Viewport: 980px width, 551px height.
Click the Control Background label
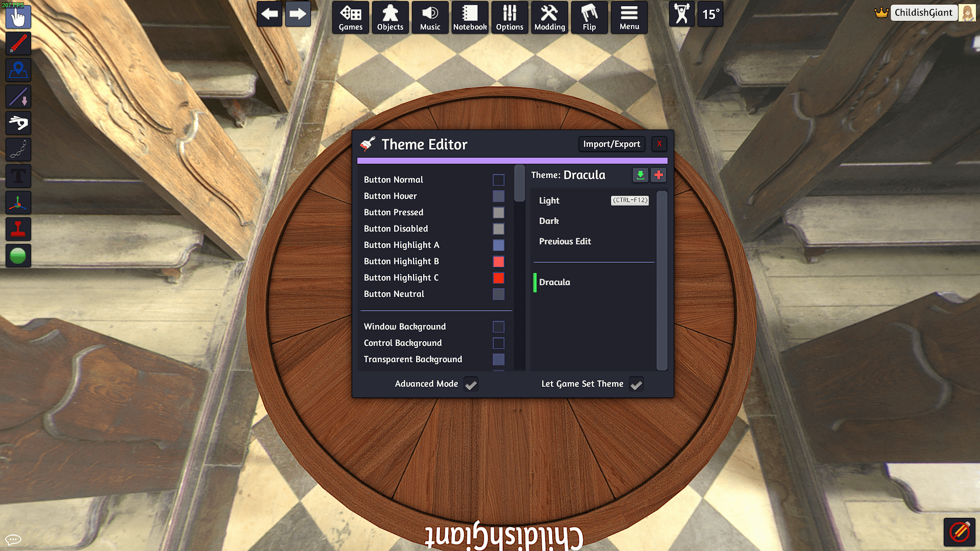click(x=403, y=343)
